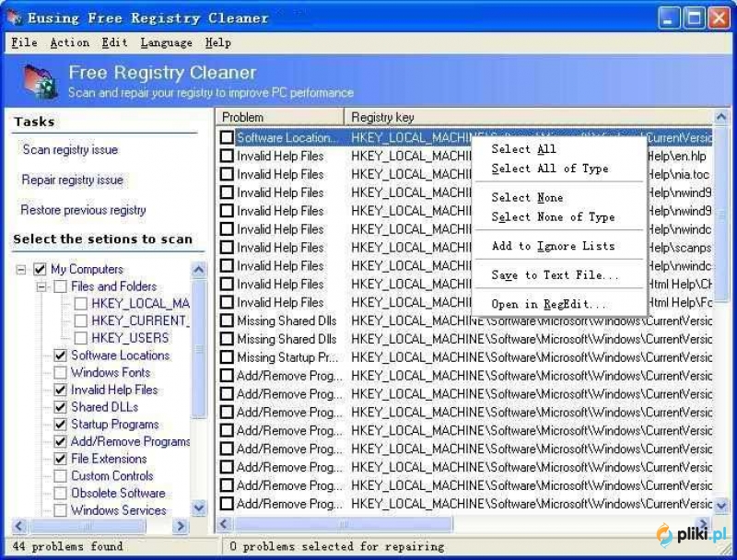
Task: Uncheck the Startup Programs checkbox
Action: [60, 425]
